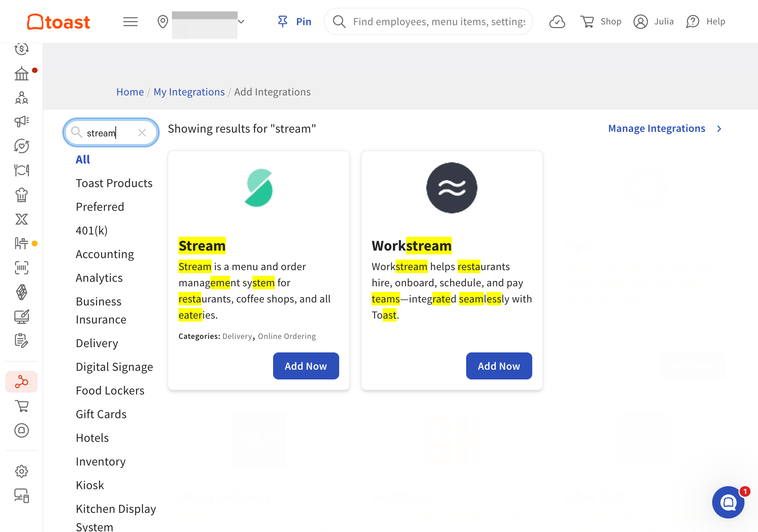Open the sidebar shopping cart icon

(x=22, y=406)
